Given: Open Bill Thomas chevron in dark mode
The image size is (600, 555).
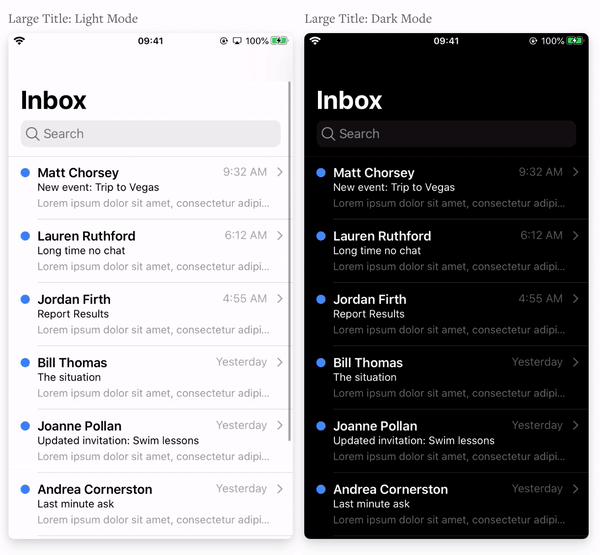Looking at the screenshot, I should pos(576,362).
